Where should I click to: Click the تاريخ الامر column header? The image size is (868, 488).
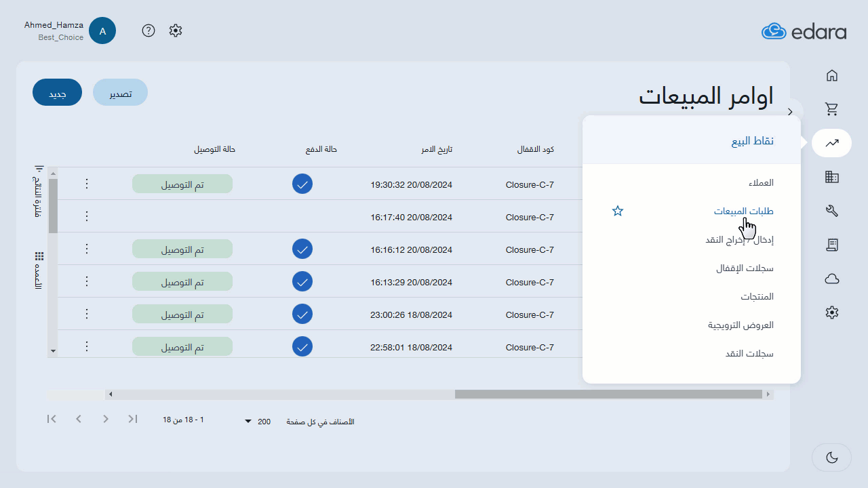435,149
